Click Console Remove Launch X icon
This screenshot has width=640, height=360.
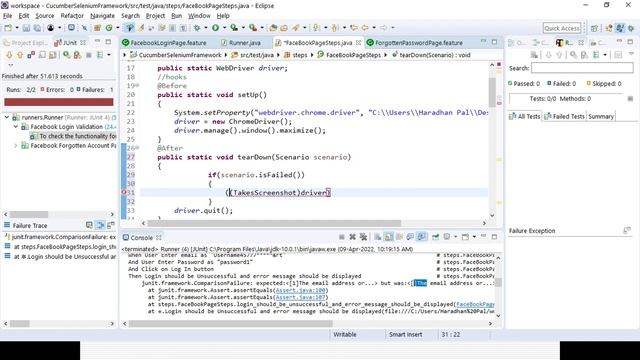pyautogui.click(x=353, y=237)
